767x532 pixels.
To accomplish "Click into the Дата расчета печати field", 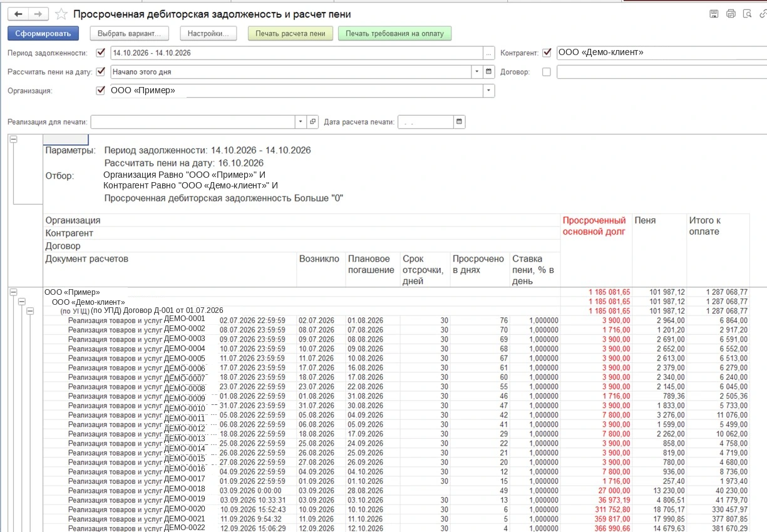I will click(426, 121).
